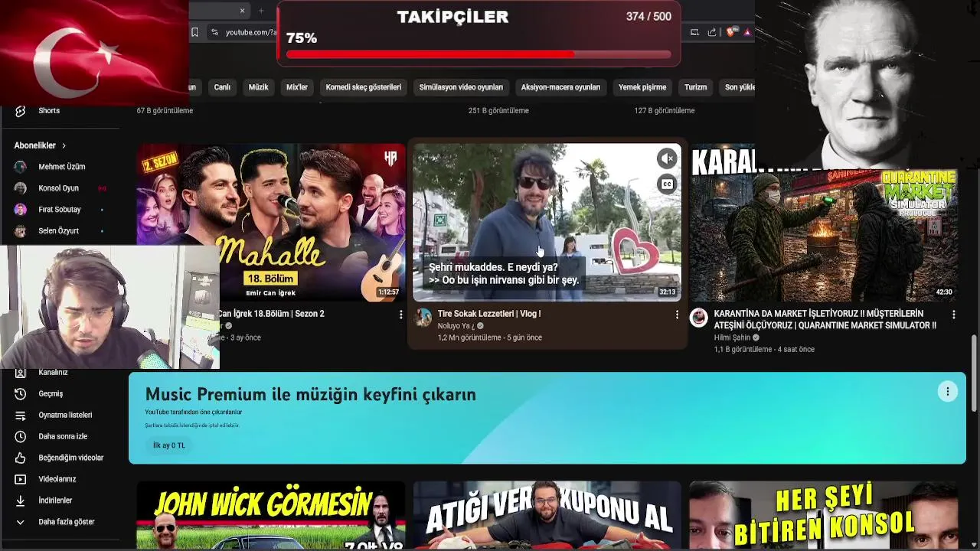
Task: Open the Tire Sokak Lezzetleri preview thumbnail
Action: (x=547, y=222)
